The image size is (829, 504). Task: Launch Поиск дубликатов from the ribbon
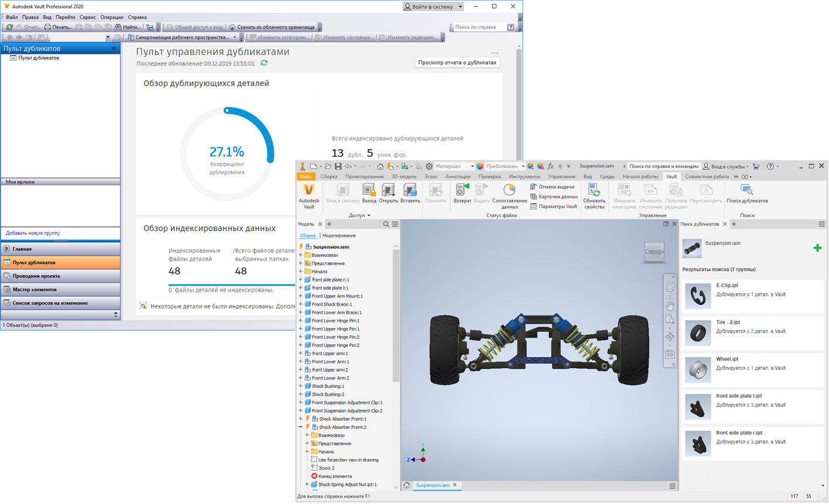[747, 194]
